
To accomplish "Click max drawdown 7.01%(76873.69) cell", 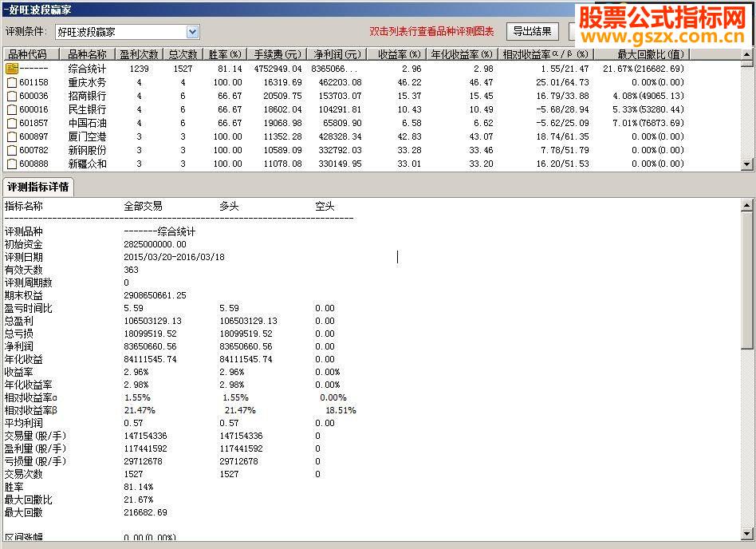I will pyautogui.click(x=648, y=123).
